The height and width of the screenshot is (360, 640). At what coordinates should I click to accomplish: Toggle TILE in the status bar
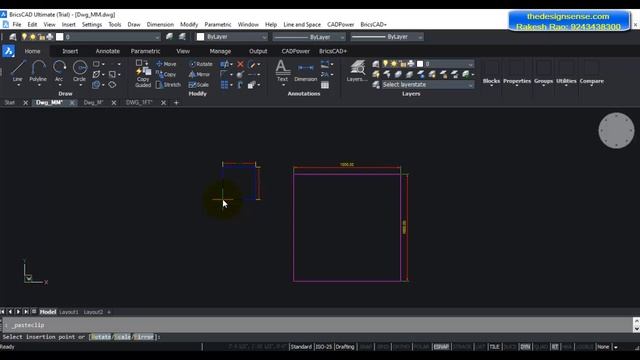tap(494, 347)
